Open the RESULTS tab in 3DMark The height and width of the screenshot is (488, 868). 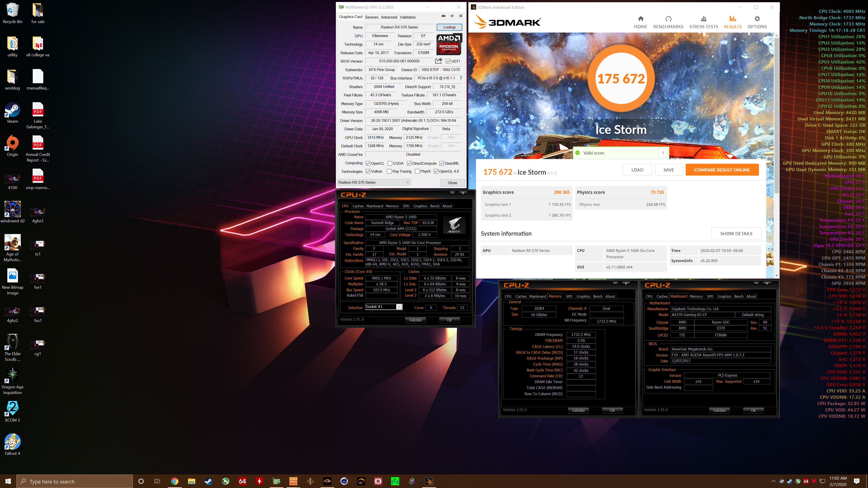tap(733, 23)
